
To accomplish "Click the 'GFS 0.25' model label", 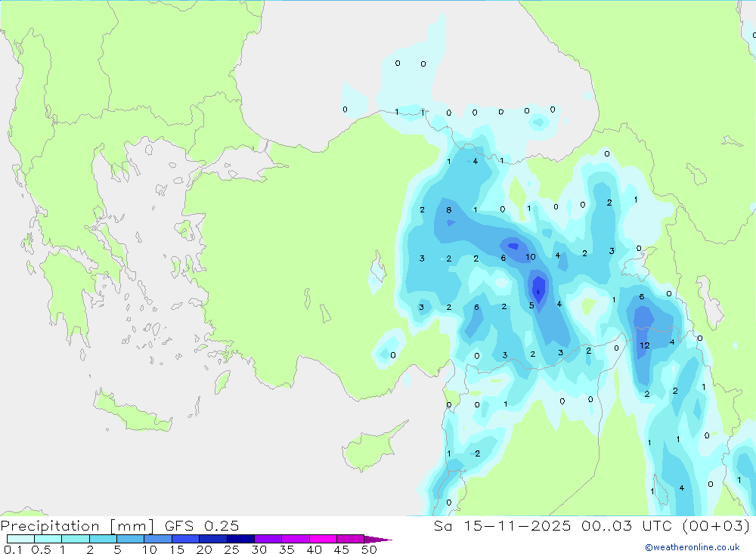I will pyautogui.click(x=202, y=525).
